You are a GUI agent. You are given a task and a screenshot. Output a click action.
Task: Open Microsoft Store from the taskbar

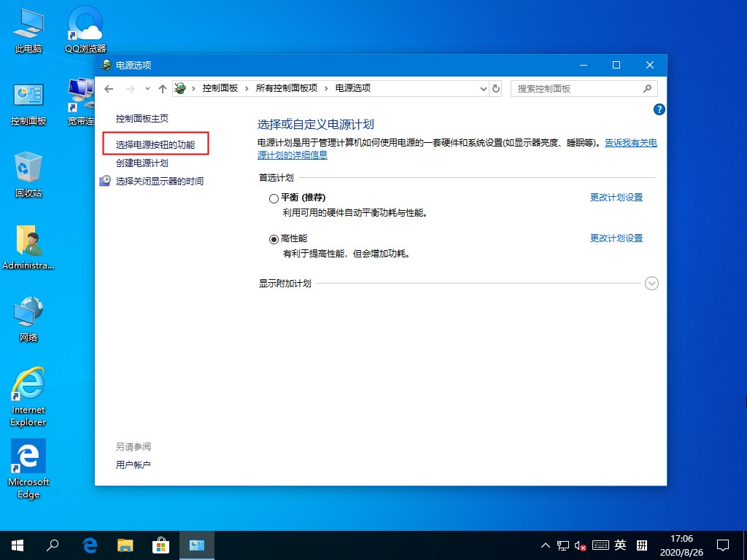161,545
